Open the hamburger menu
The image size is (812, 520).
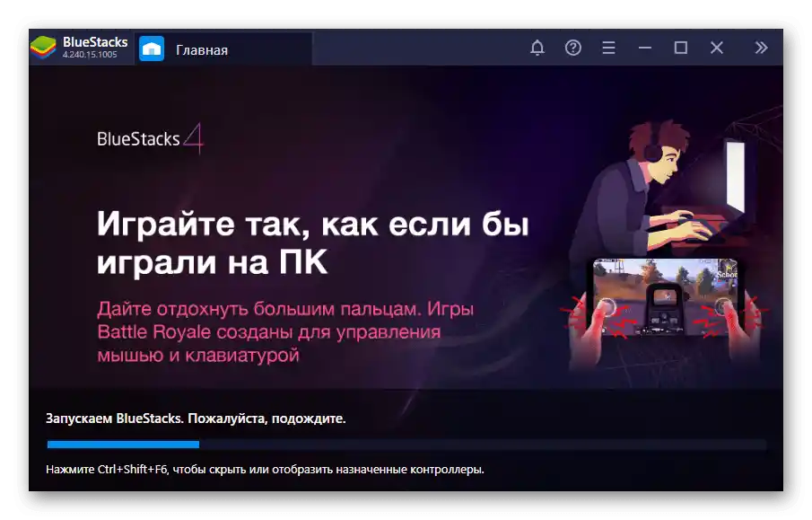point(609,48)
